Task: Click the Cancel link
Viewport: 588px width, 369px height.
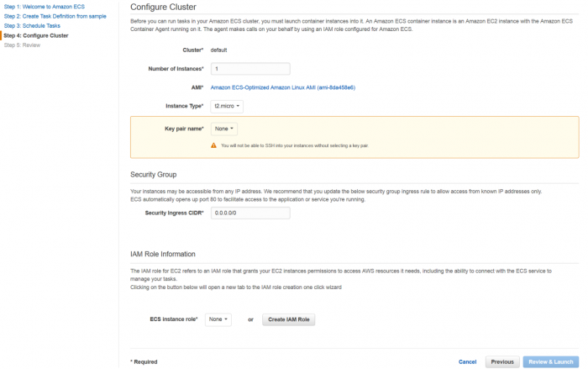Action: tap(467, 362)
